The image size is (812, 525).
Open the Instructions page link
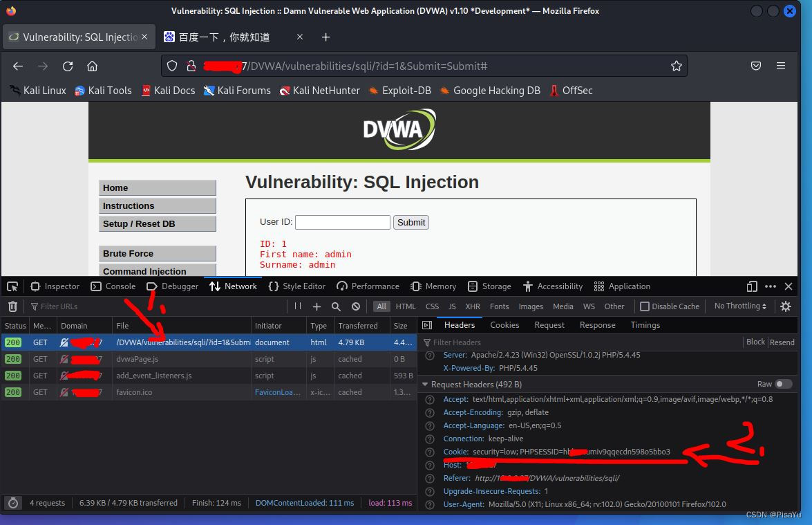[158, 205]
